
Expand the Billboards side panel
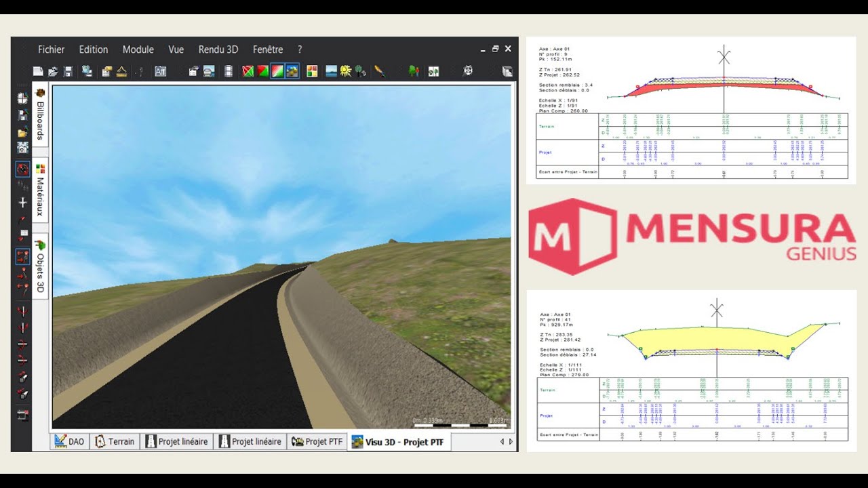[40, 115]
